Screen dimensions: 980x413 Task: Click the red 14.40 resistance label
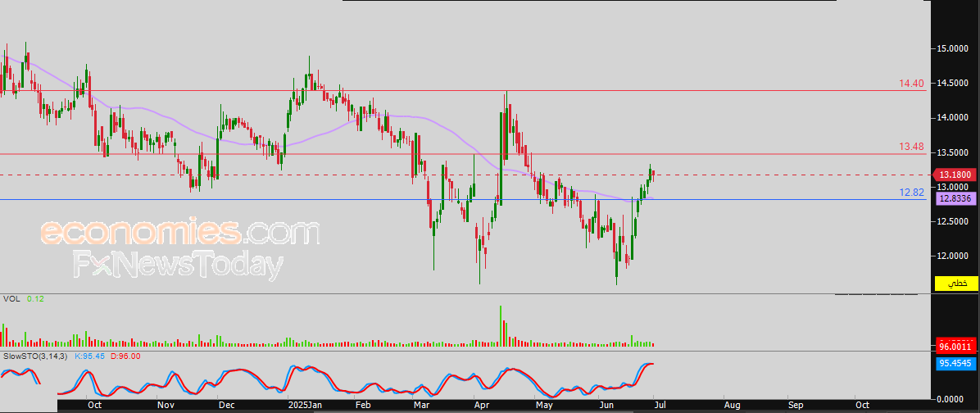(x=911, y=83)
